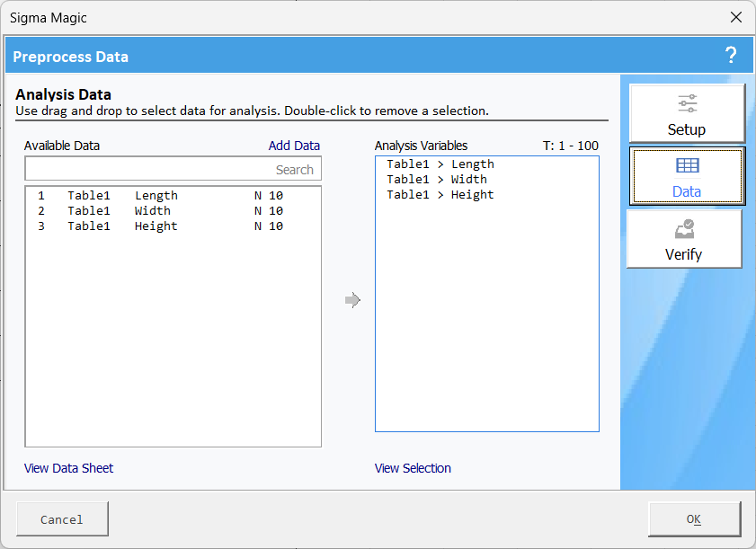
Task: Click the Setup sliders icon
Action: pos(687,103)
